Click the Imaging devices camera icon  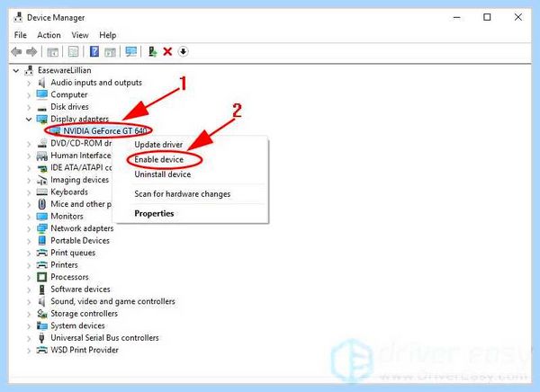(x=41, y=180)
